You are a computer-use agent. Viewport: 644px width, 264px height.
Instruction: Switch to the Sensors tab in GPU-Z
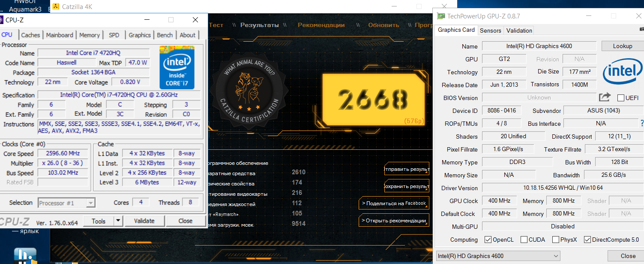[491, 30]
